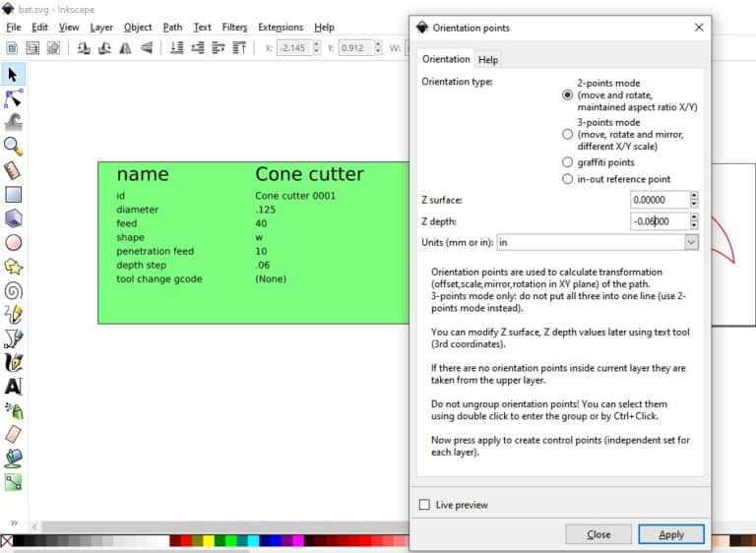This screenshot has height=553, width=756.
Task: Choose in-out reference point option
Action: (x=567, y=179)
